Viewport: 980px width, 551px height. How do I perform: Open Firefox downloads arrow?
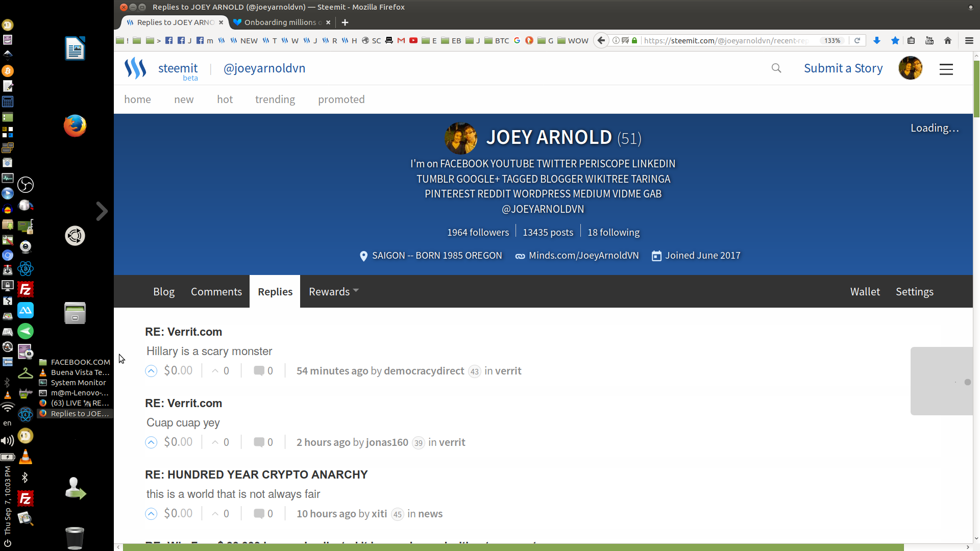pos(877,40)
